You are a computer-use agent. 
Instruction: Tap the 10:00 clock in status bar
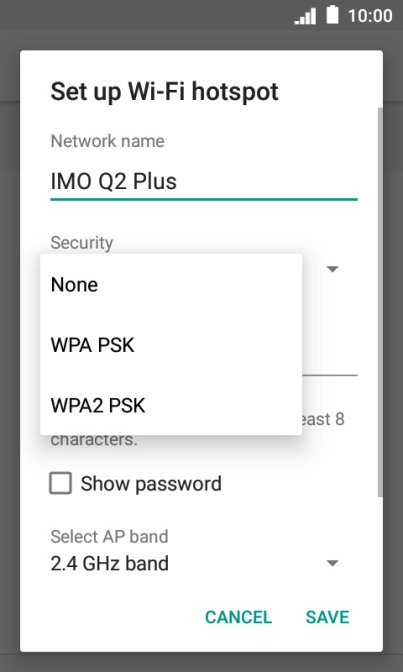[x=370, y=16]
